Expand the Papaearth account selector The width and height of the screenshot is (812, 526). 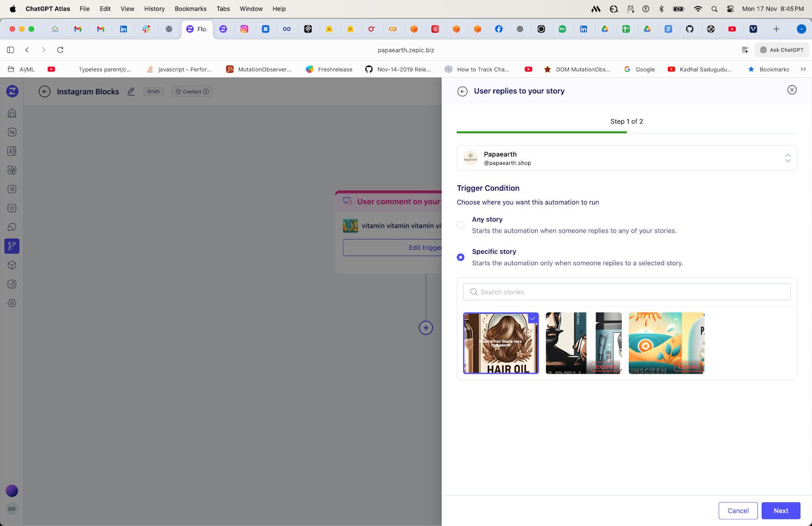coord(627,158)
